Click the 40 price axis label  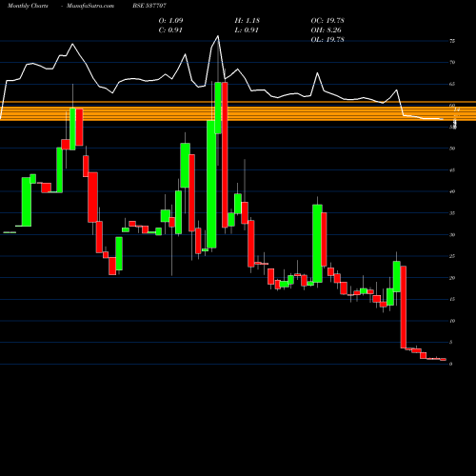(452, 191)
